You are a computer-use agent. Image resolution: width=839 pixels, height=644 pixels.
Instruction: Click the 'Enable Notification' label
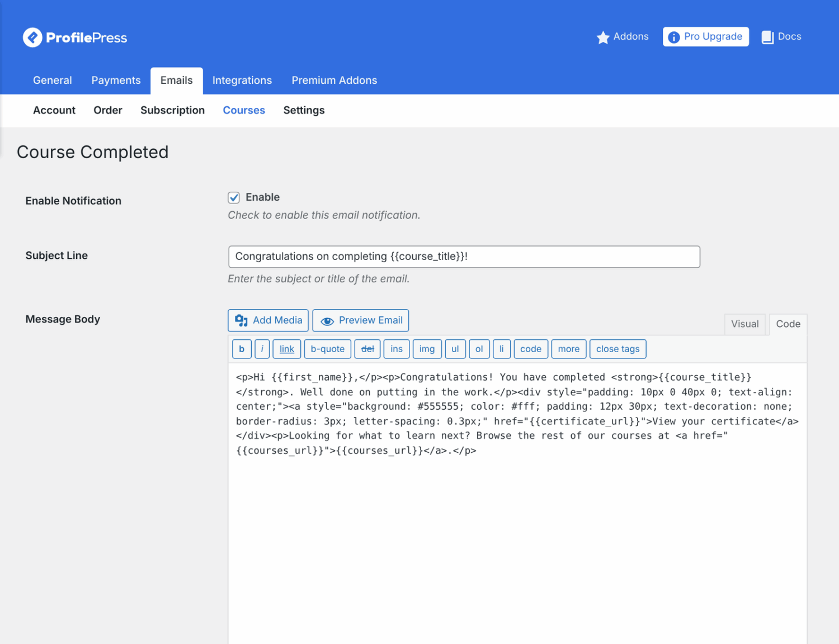tap(73, 201)
